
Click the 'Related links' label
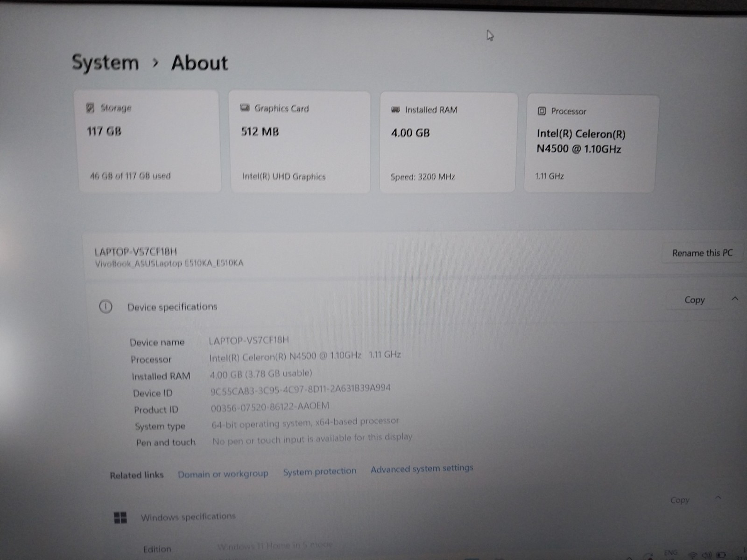tap(137, 475)
